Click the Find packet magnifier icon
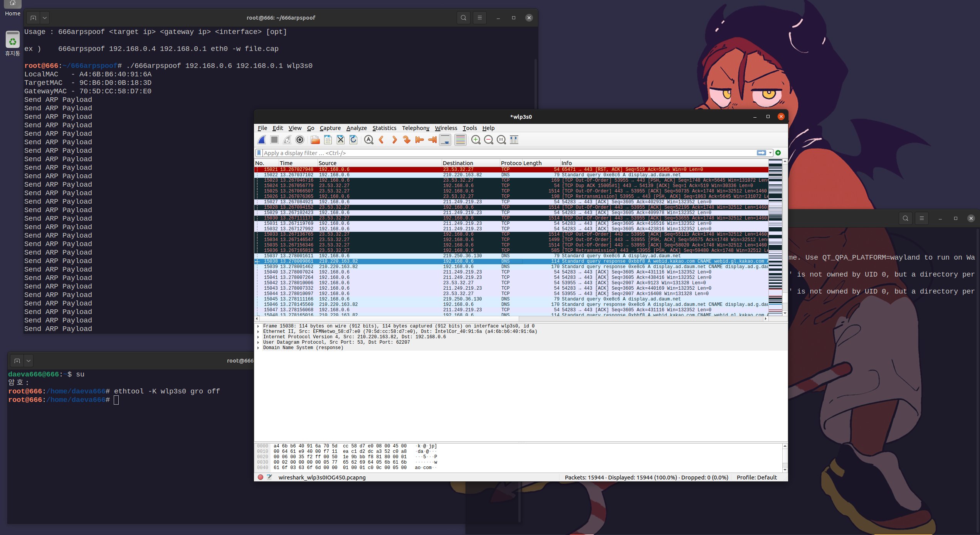This screenshot has width=980, height=535. [368, 140]
